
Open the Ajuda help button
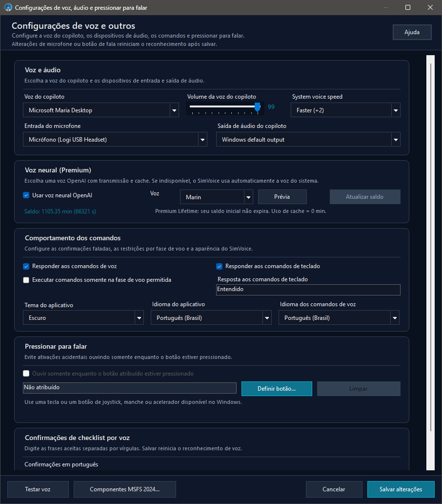(x=412, y=32)
